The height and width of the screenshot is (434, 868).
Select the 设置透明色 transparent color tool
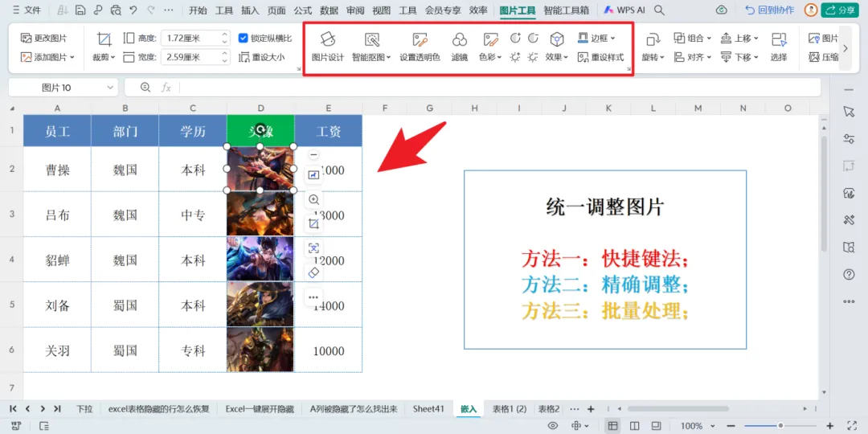420,47
